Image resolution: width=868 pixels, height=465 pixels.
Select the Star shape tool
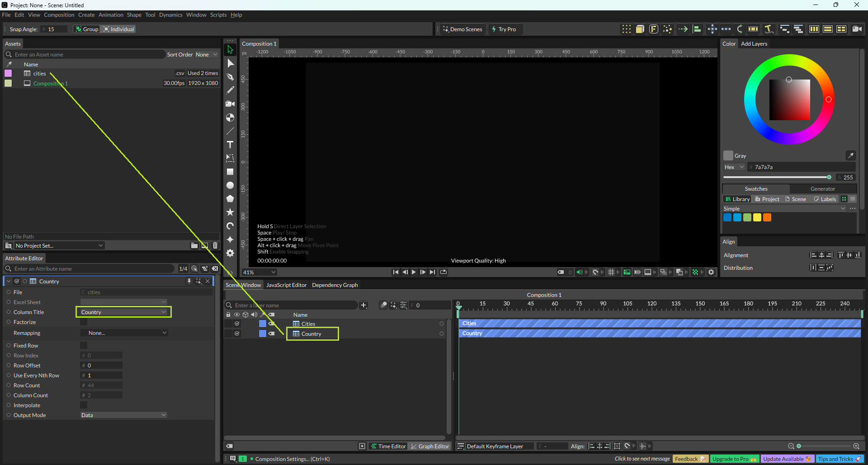pyautogui.click(x=230, y=212)
